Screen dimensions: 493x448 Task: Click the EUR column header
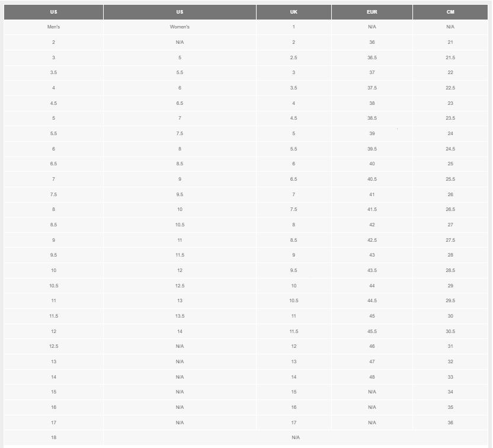click(372, 12)
